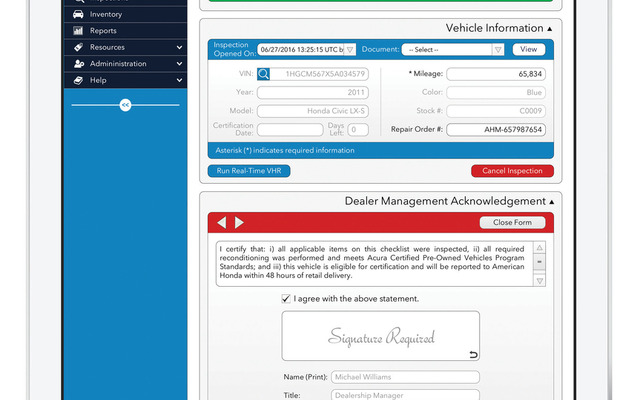The height and width of the screenshot is (400, 640).
Task: Click the Color field
Action: 496,93
